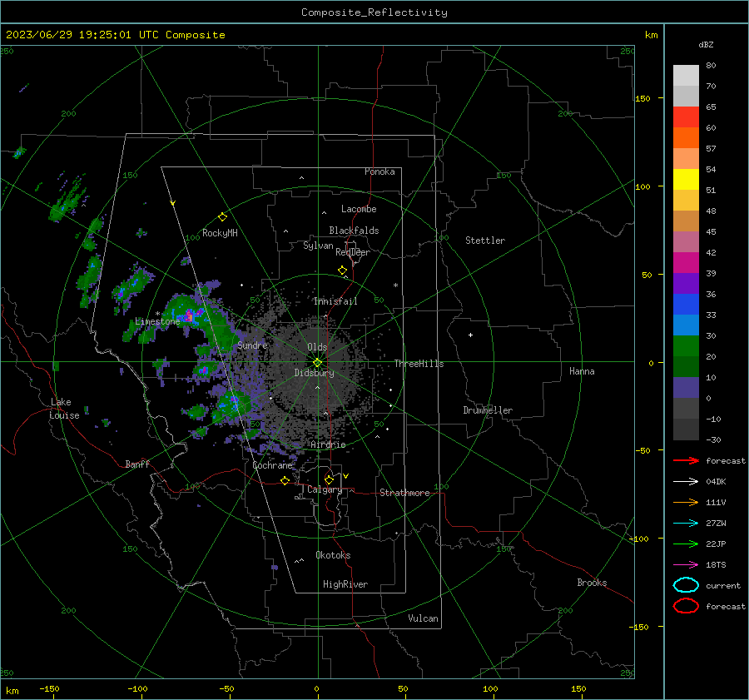Click the yellow diamond marker near RockyMH
Screen dimensions: 749x700
tap(222, 217)
